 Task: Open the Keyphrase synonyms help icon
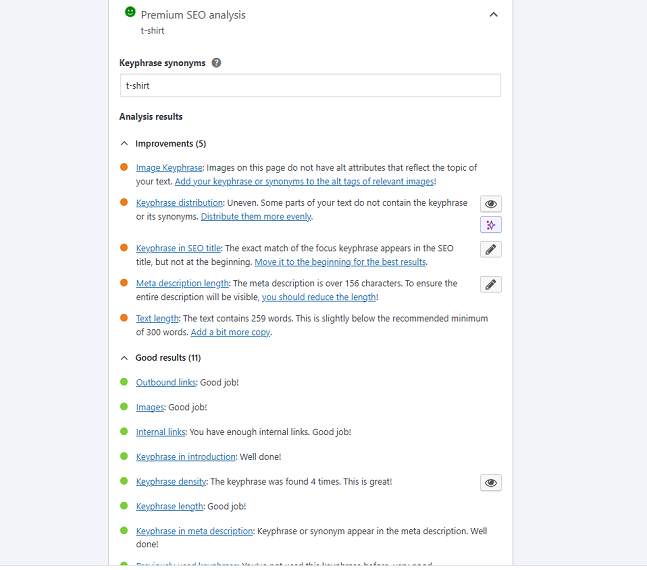(217, 63)
